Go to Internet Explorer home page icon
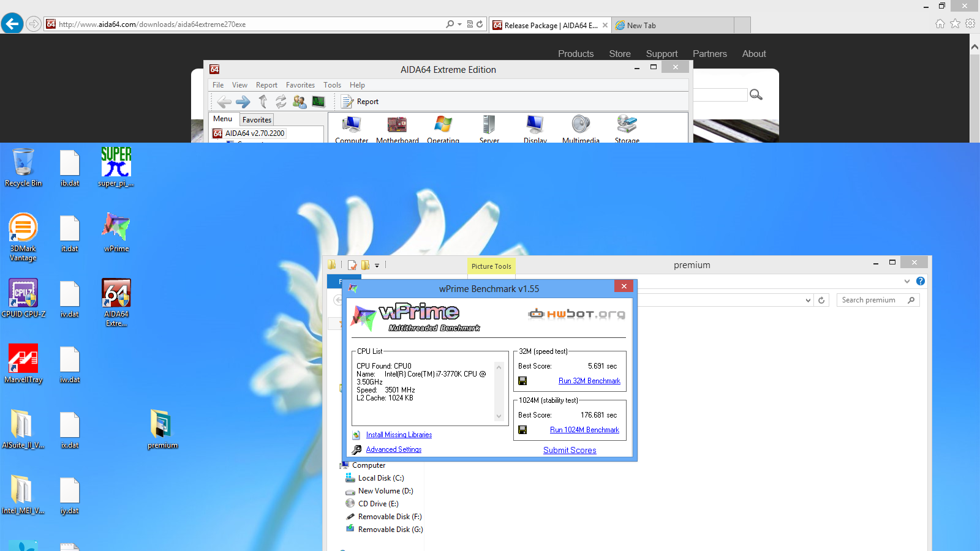Image resolution: width=980 pixels, height=551 pixels. click(940, 24)
